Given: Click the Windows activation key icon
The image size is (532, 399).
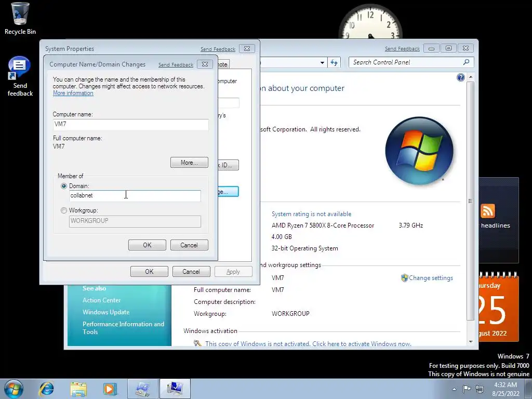Looking at the screenshot, I should [x=197, y=343].
